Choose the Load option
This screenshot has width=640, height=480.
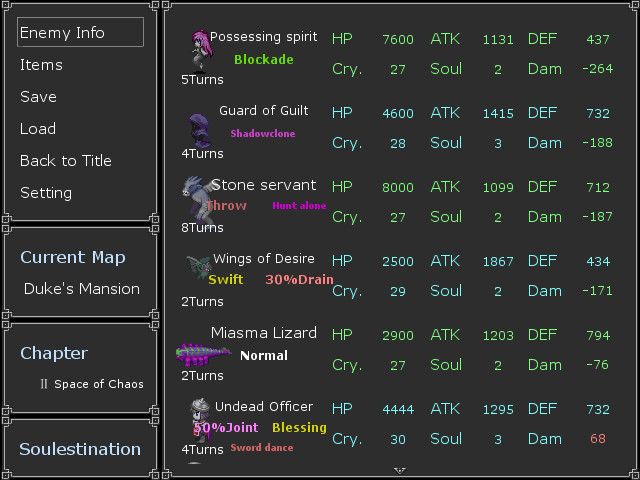click(x=38, y=129)
